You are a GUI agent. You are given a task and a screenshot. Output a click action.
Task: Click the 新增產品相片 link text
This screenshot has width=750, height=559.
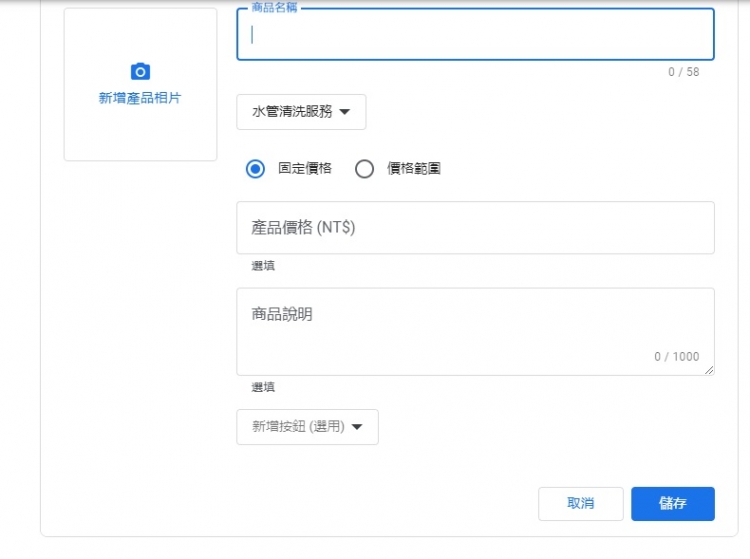click(140, 98)
